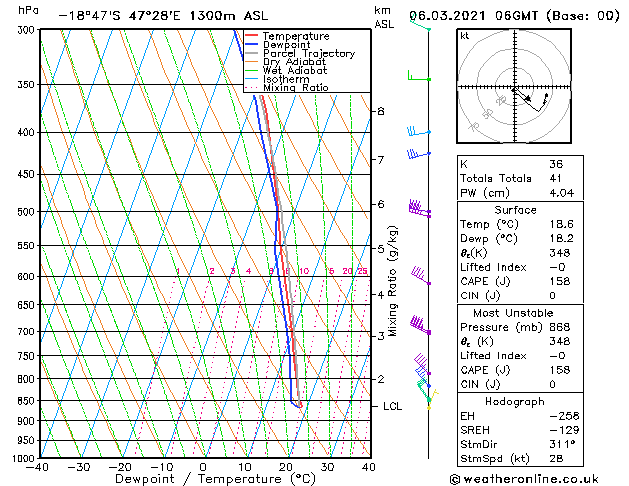Click the SREH value -129
629x486 pixels.
564,430
